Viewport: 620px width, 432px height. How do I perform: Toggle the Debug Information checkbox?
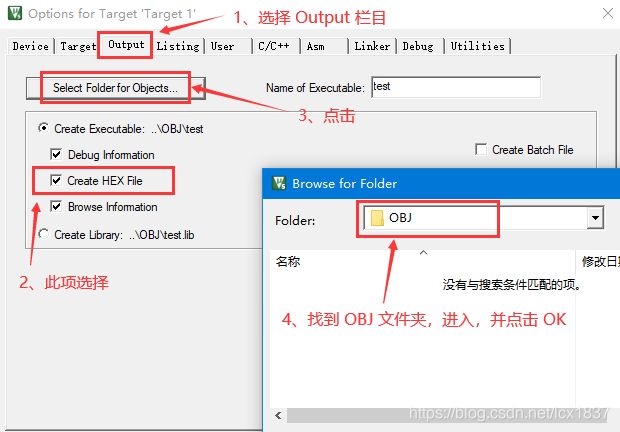click(56, 154)
